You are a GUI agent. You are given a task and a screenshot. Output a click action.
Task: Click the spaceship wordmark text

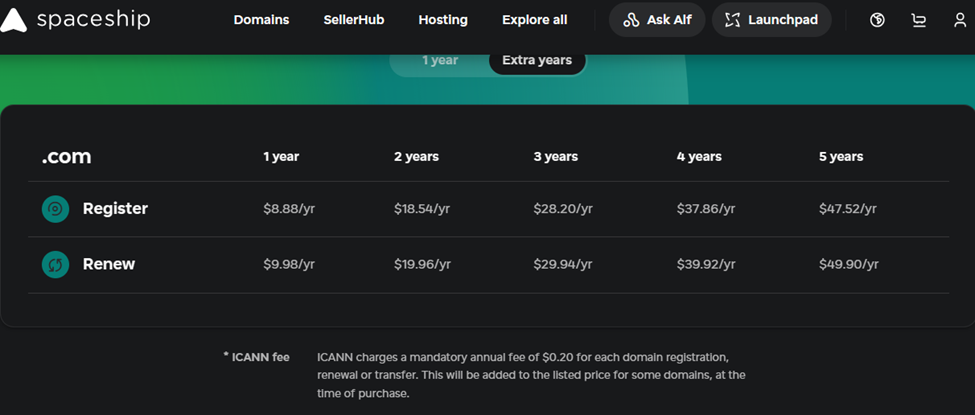click(x=93, y=20)
